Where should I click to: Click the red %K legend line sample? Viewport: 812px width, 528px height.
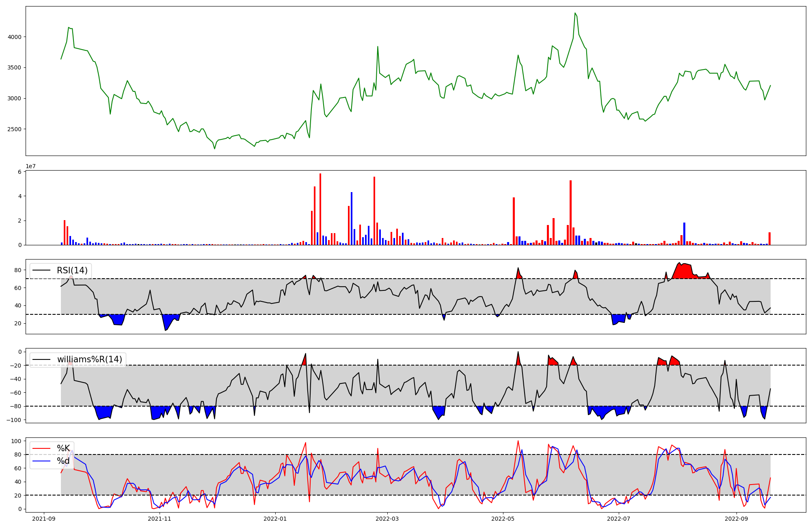41,448
